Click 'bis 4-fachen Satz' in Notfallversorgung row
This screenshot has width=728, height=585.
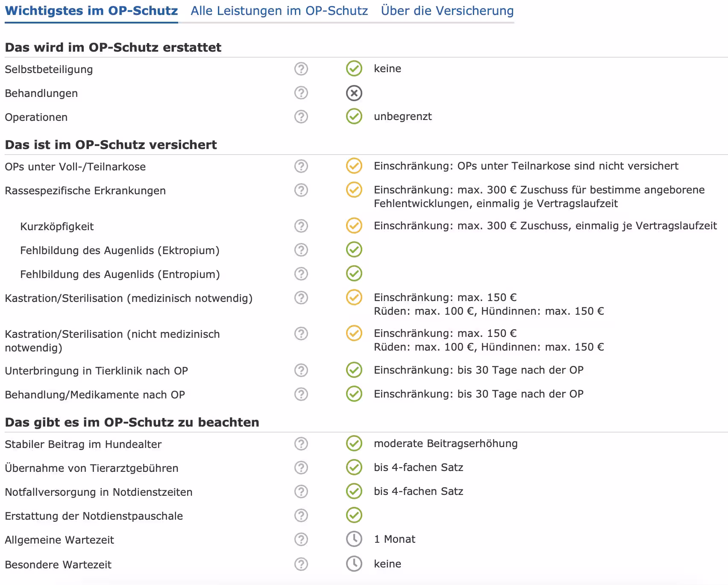(419, 491)
